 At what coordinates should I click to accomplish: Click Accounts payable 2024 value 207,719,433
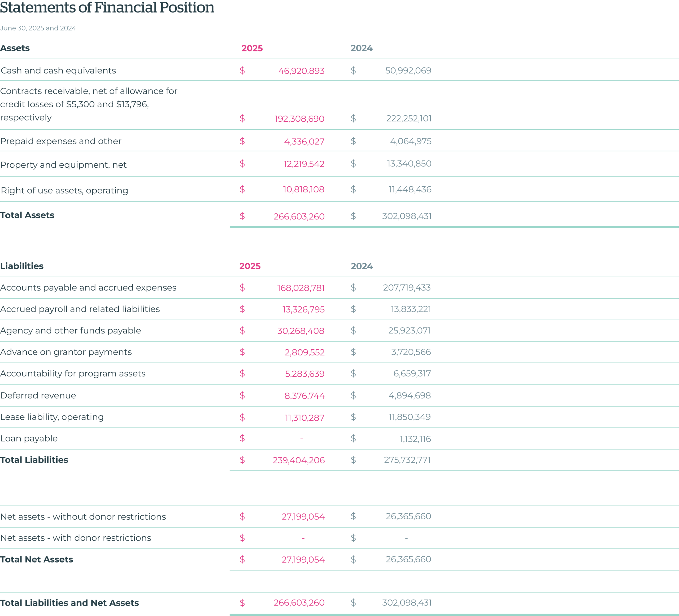407,288
